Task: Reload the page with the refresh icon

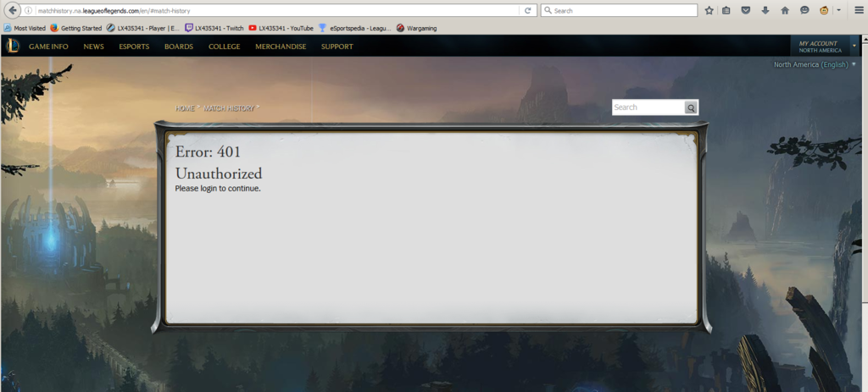Action: [x=527, y=10]
